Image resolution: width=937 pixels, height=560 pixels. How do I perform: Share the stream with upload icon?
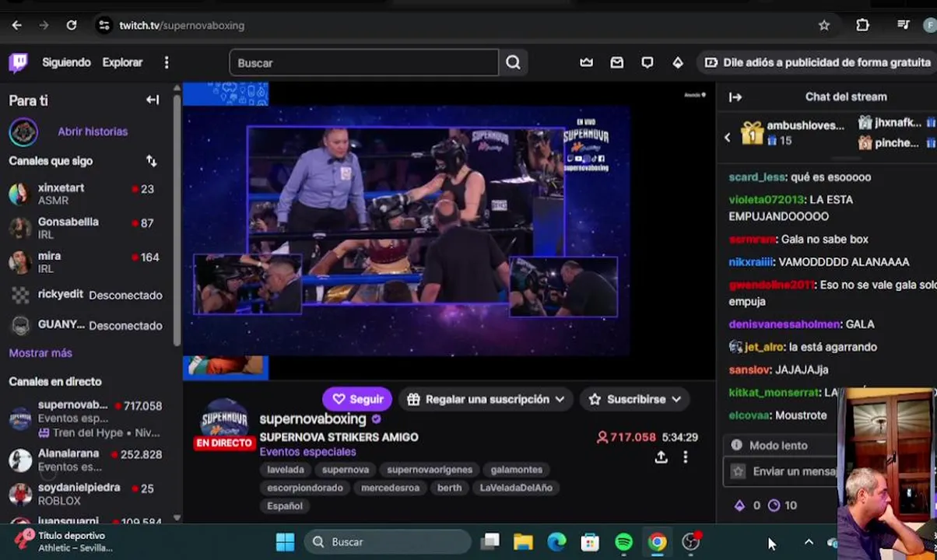click(x=661, y=457)
